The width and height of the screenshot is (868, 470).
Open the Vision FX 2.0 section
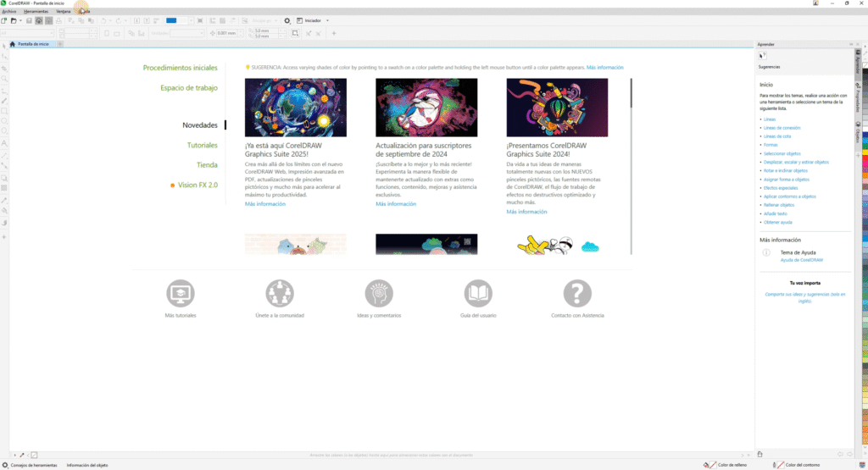click(x=198, y=185)
